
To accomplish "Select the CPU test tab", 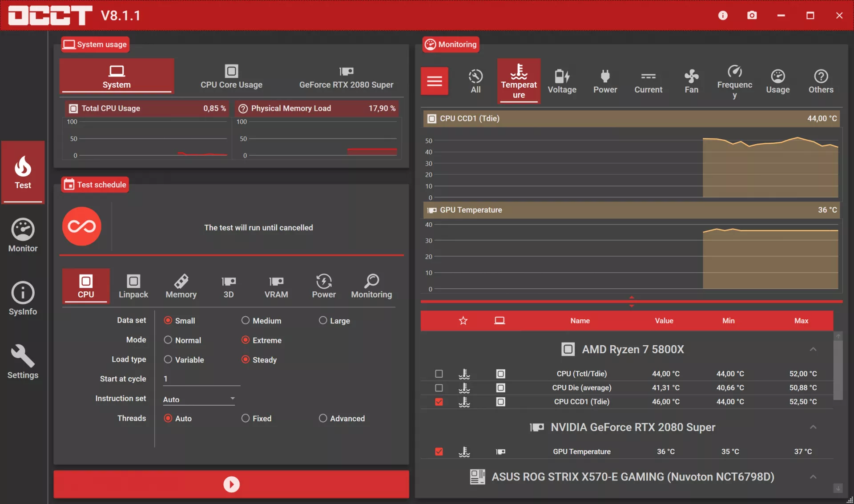I will (86, 286).
